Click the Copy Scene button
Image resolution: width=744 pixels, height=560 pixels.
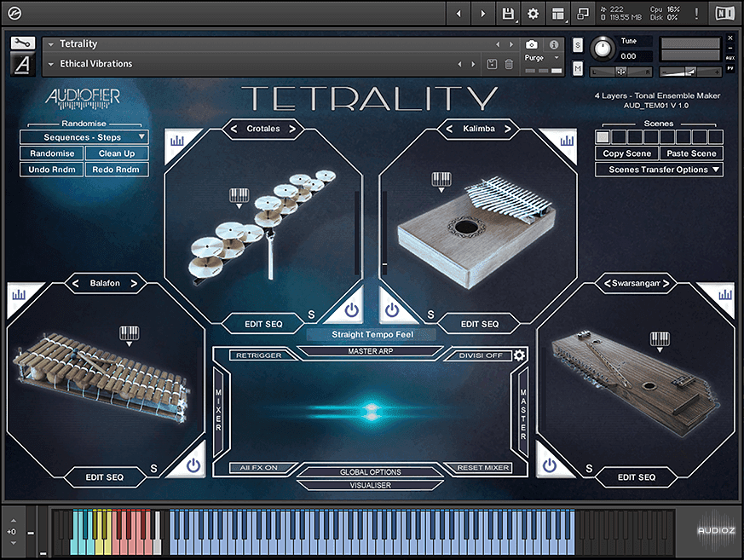626,153
